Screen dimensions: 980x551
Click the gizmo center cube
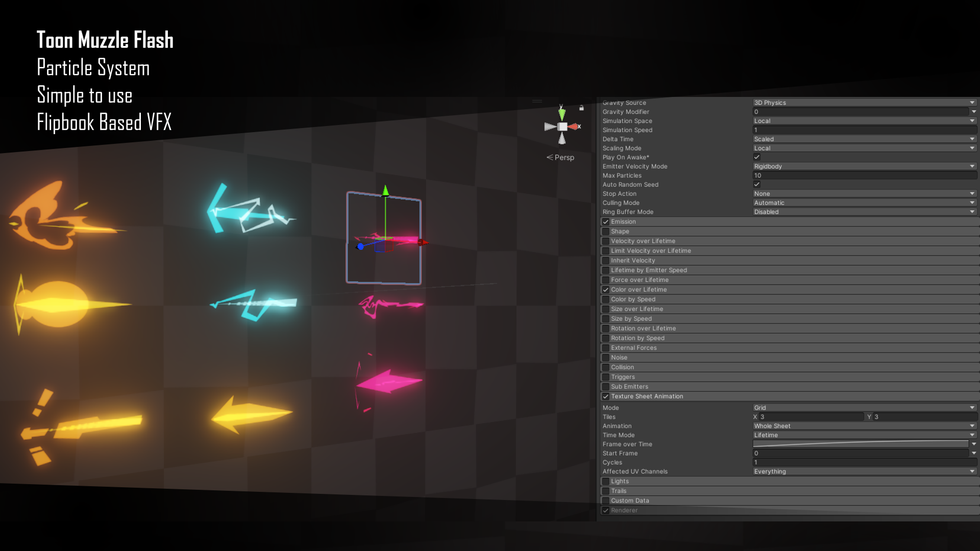(x=562, y=127)
